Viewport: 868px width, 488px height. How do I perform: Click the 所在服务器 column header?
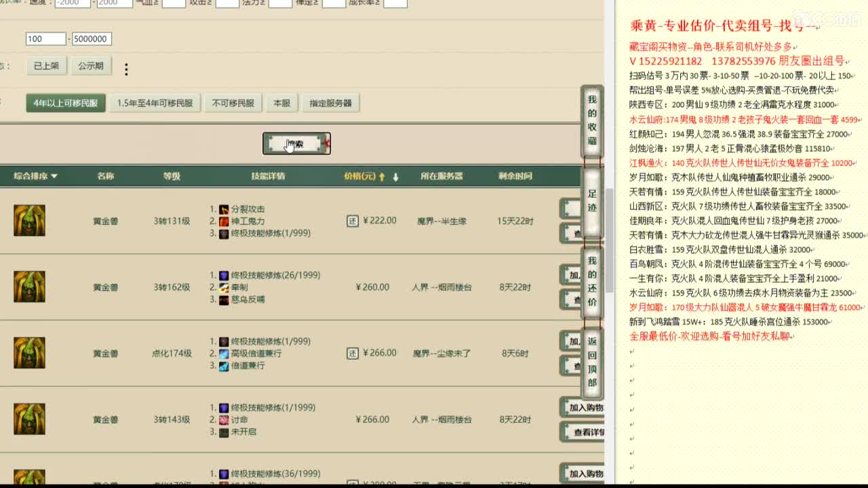(441, 176)
